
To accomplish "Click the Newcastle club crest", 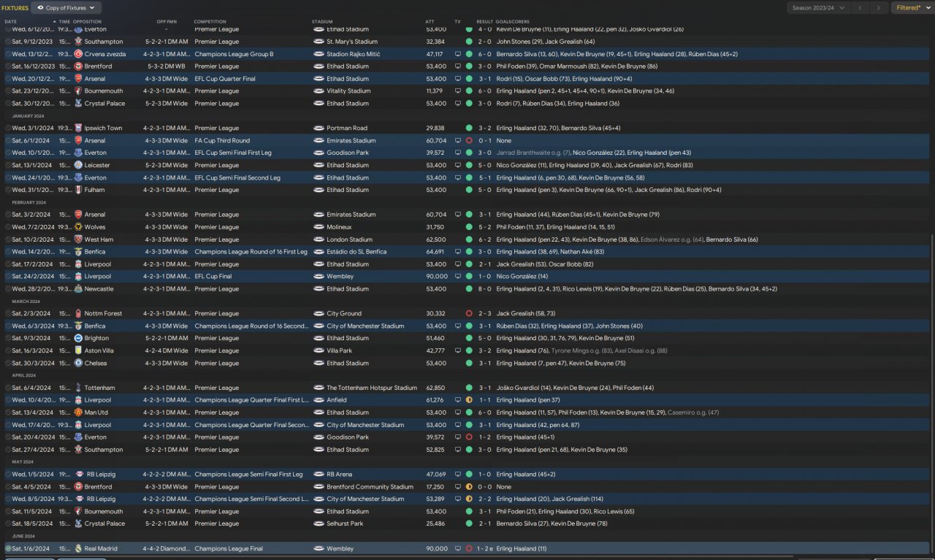I will click(78, 289).
